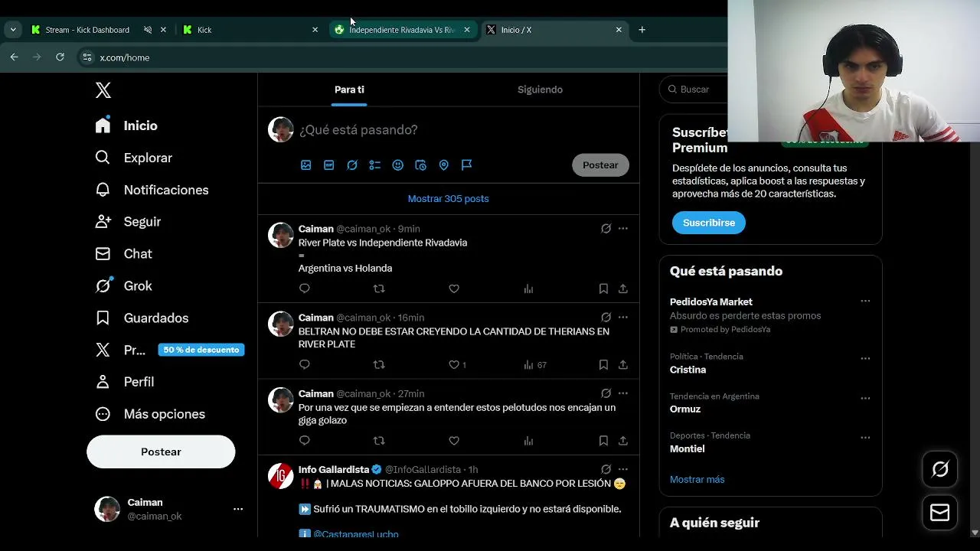
Task: Click flag icon in composer
Action: [467, 165]
